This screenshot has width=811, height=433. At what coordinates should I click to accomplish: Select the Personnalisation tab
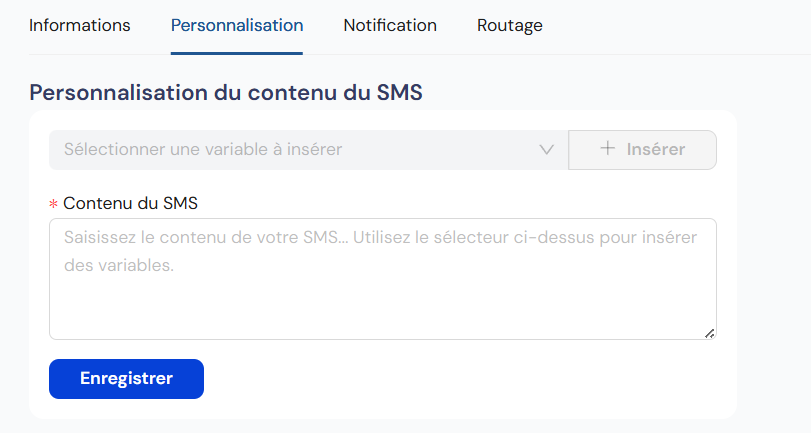pos(237,25)
